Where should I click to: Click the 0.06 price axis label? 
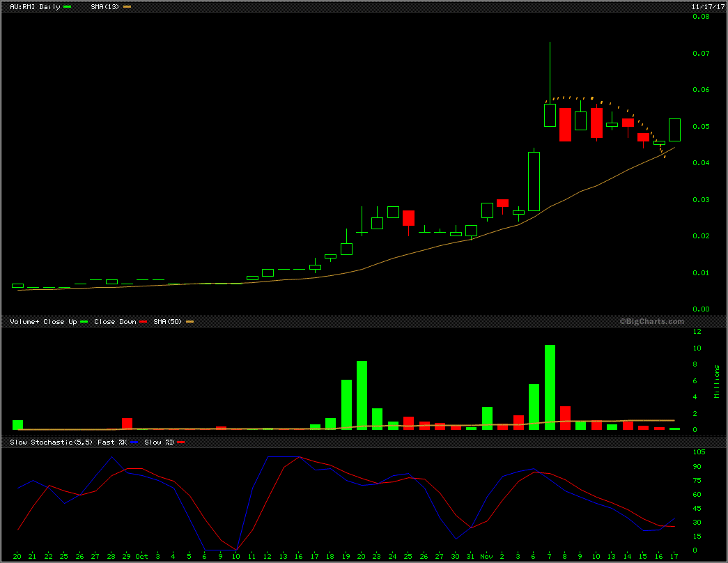(x=701, y=90)
